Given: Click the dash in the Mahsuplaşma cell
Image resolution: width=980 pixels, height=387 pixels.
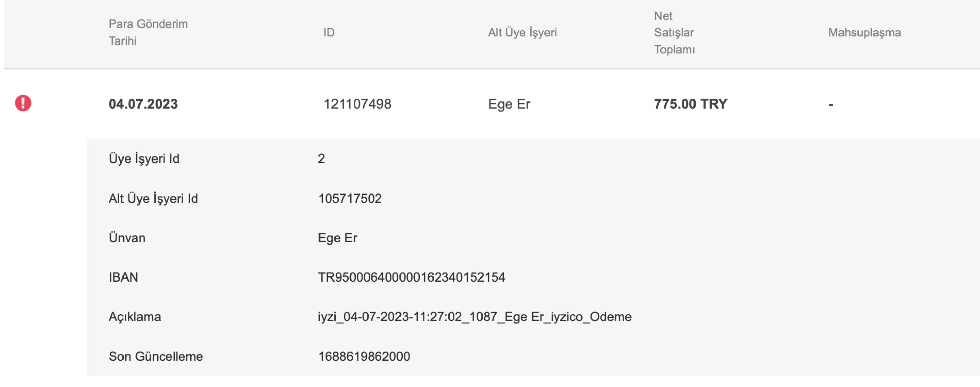Looking at the screenshot, I should pos(831,104).
